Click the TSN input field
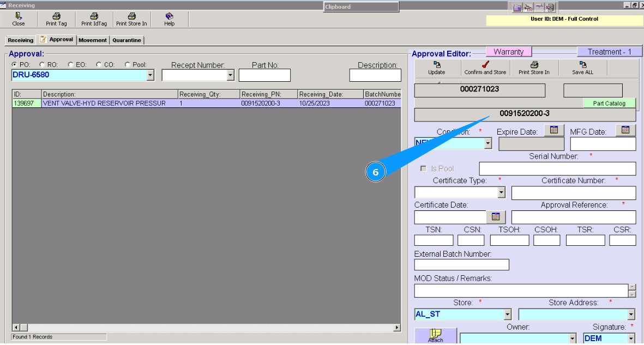The height and width of the screenshot is (345, 644). 434,240
